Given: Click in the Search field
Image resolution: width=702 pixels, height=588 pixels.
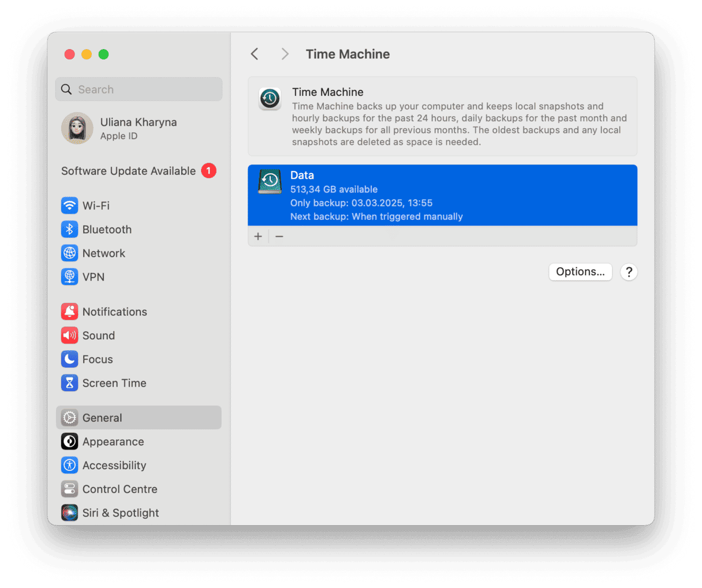Looking at the screenshot, I should click(139, 89).
